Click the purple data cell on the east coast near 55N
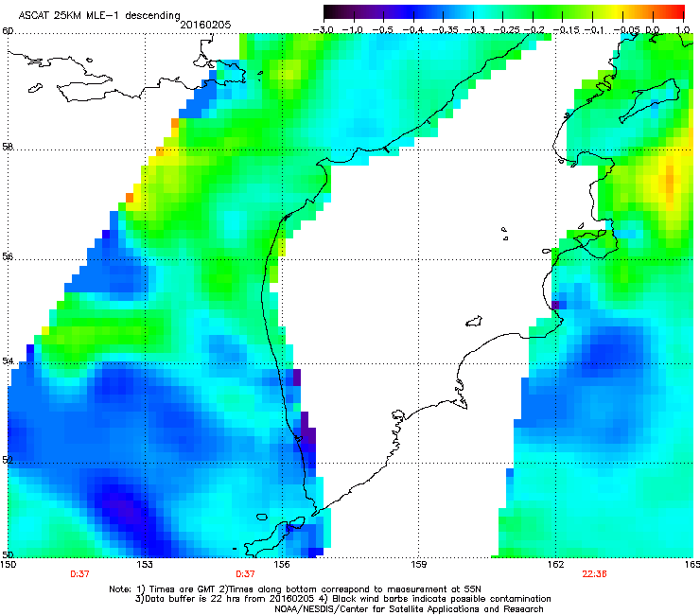This screenshot has width=700, height=615. (x=555, y=305)
